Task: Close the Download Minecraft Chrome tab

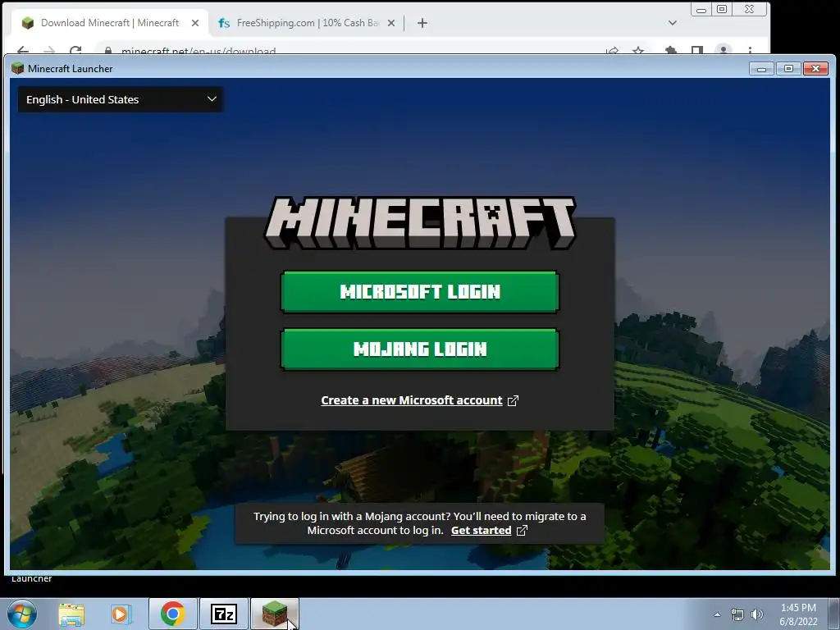Action: click(195, 23)
